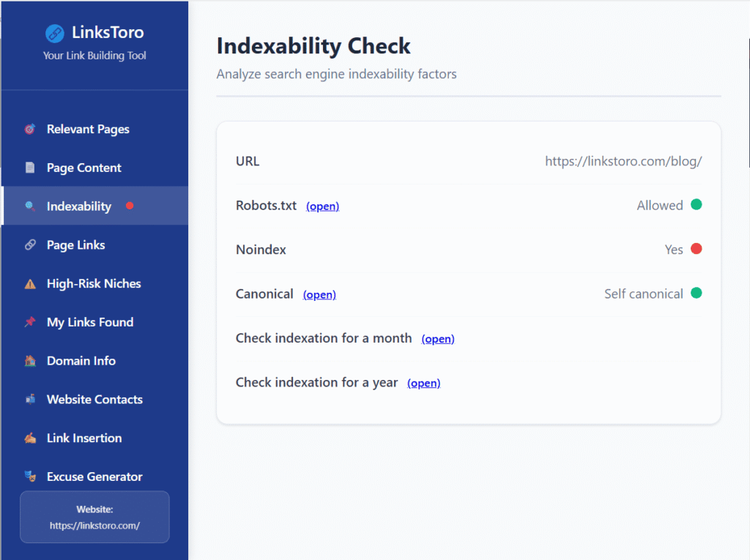Screen dimensions: 750x560
Task: Go to the Website Contacts section
Action: (x=94, y=400)
